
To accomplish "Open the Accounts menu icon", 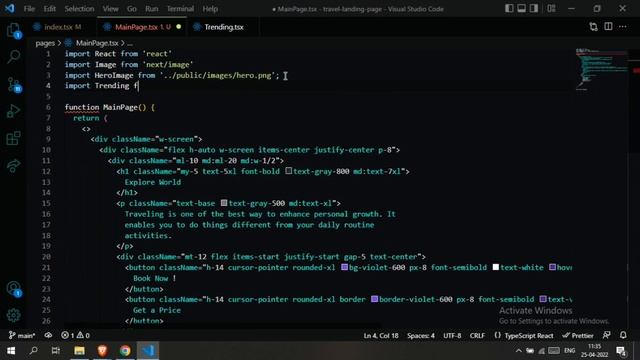I will 13,288.
